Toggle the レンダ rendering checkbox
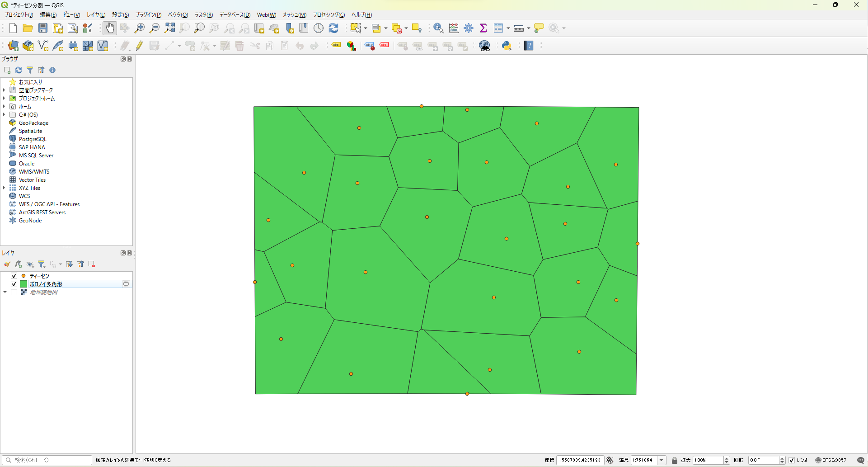 click(792, 460)
